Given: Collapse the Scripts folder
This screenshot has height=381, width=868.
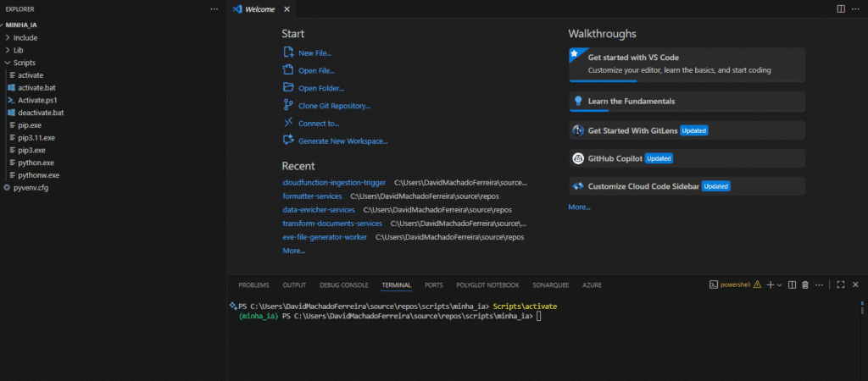Looking at the screenshot, I should coord(24,63).
